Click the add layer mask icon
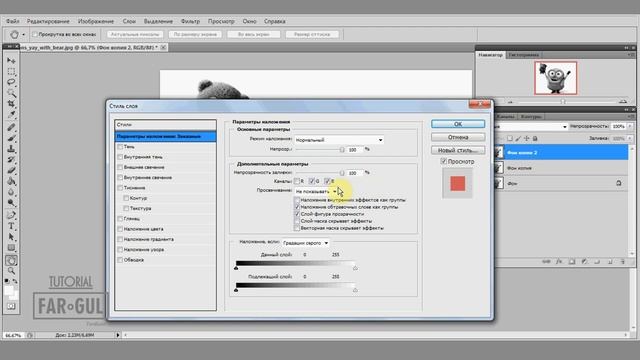This screenshot has width=640, height=360. (572, 262)
